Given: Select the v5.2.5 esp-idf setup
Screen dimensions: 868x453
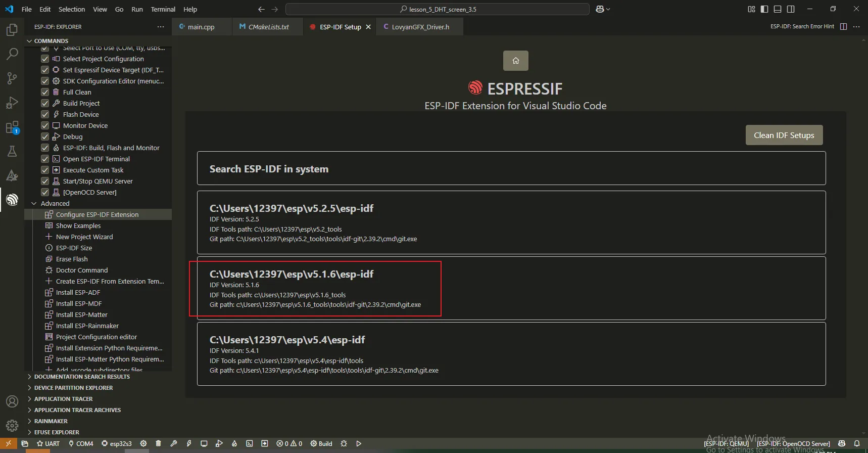Looking at the screenshot, I should (x=511, y=222).
